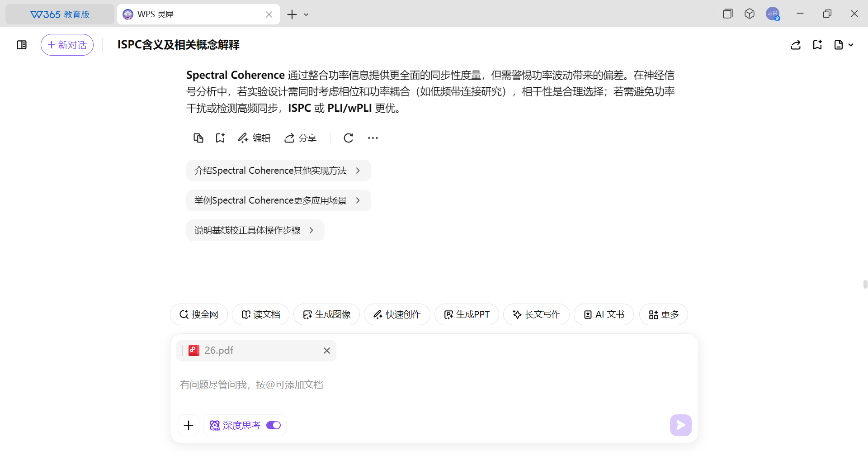Remove the attached 26.pdf file
Screen dimensions: 868x456
point(327,351)
